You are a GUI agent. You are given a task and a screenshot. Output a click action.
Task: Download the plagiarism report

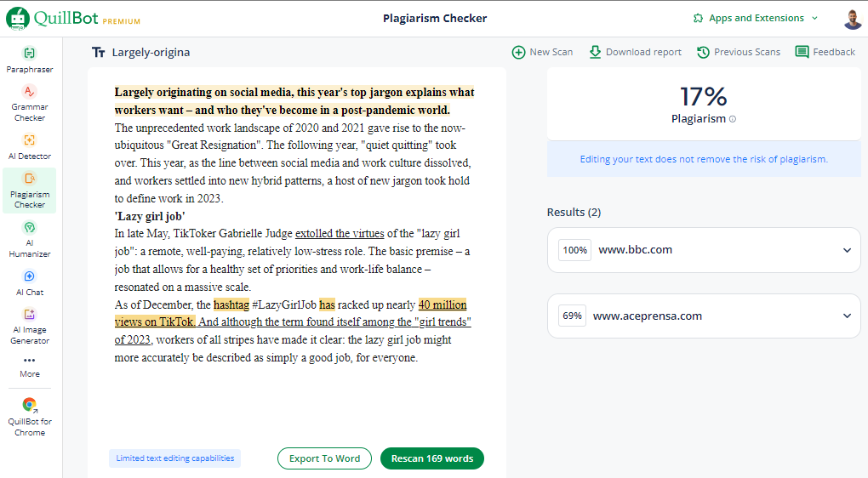tap(635, 52)
